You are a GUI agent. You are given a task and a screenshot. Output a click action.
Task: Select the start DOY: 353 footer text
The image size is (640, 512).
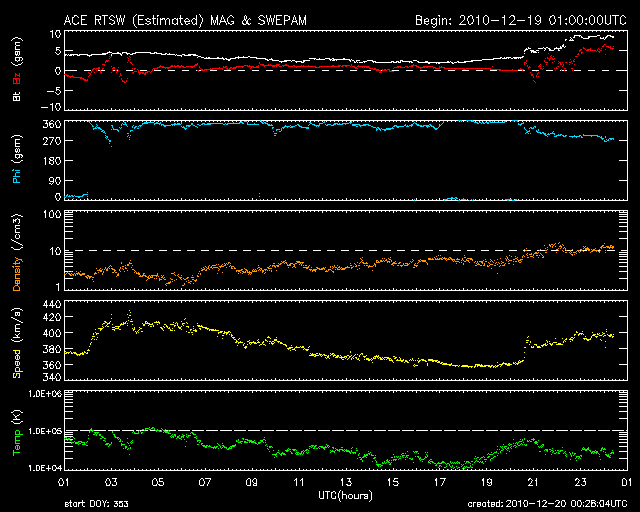pos(96,504)
